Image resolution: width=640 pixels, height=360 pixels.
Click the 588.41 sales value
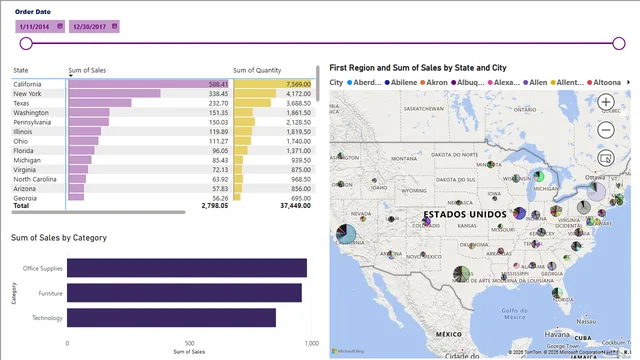coord(218,84)
